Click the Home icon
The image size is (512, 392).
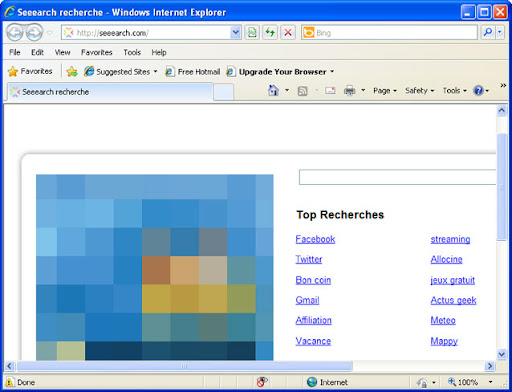[x=273, y=90]
